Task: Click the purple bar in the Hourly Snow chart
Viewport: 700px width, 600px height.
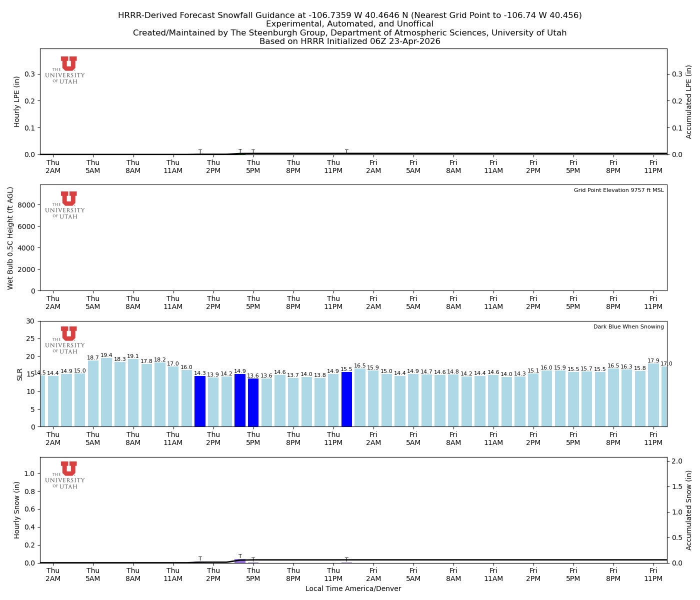Action: point(240,561)
